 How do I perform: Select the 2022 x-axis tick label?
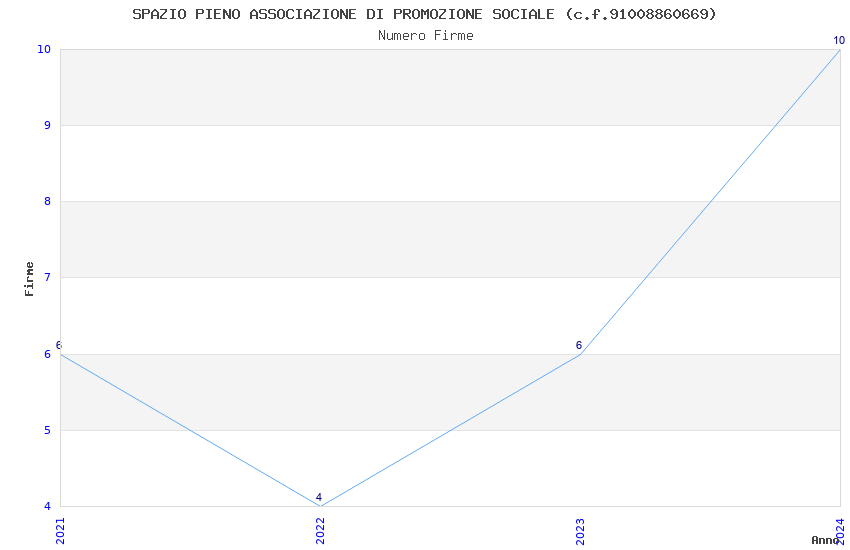tap(320, 531)
